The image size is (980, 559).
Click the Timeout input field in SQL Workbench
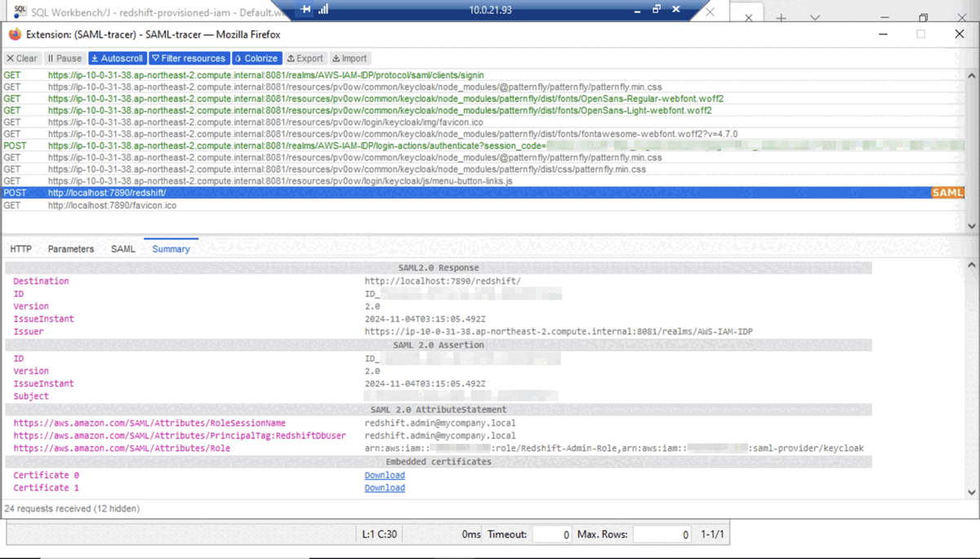pos(552,534)
